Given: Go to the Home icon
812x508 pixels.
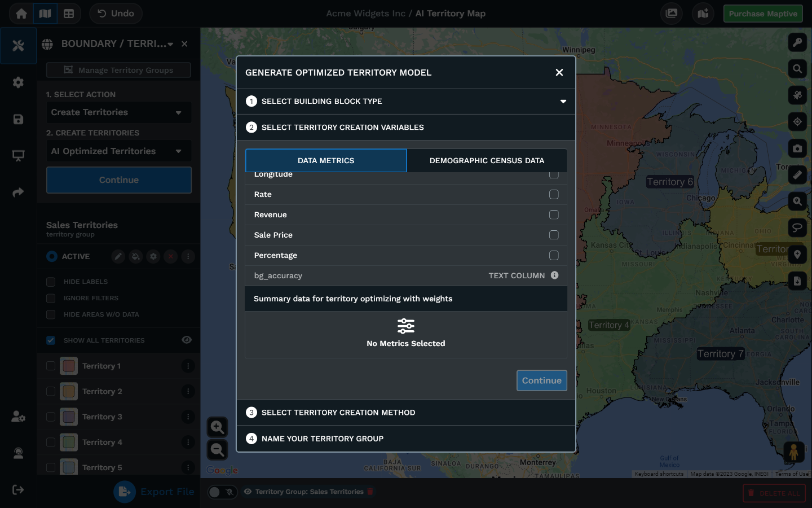Looking at the screenshot, I should click(21, 14).
